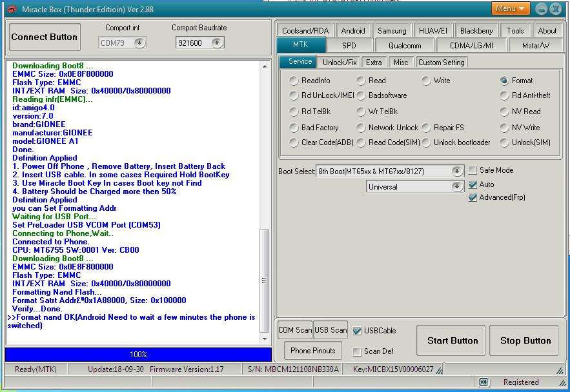570x392 pixels.
Task: Open the Mstar/W tab
Action: [x=536, y=45]
